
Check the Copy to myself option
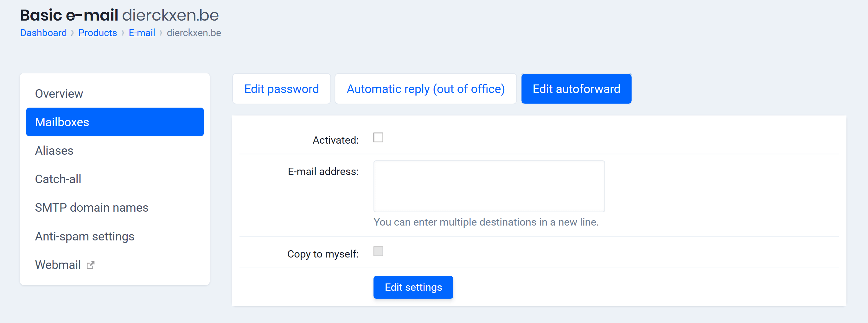point(378,251)
